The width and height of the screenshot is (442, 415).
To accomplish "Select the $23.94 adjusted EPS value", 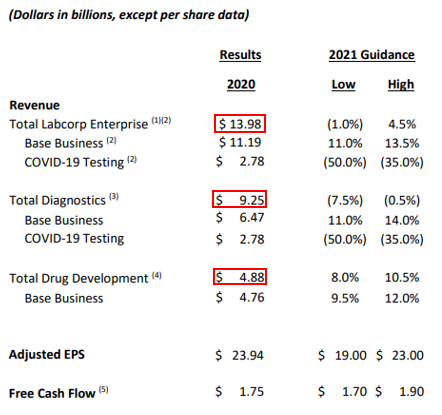I will (239, 355).
